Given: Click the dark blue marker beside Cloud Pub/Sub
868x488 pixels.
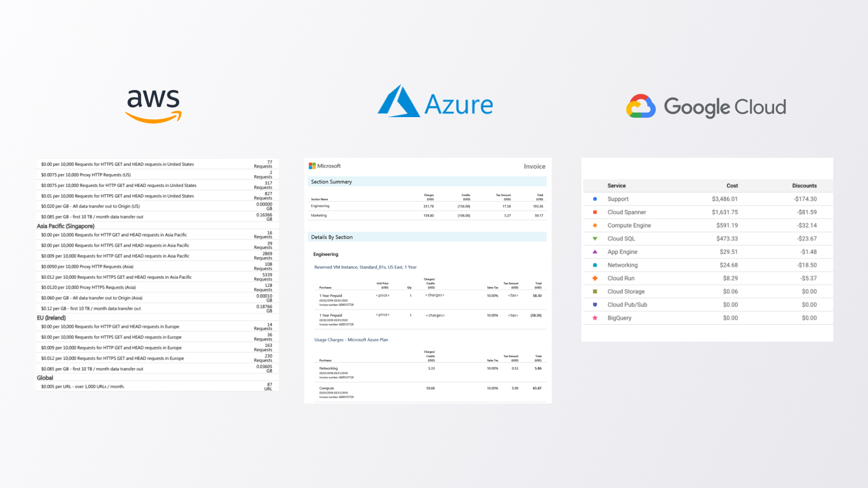Looking at the screenshot, I should coord(595,305).
